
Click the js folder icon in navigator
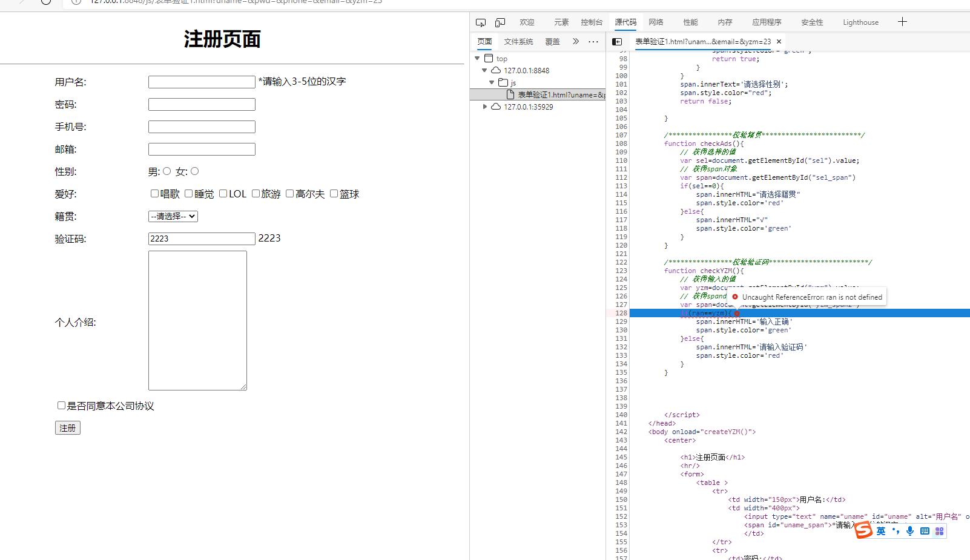click(503, 83)
